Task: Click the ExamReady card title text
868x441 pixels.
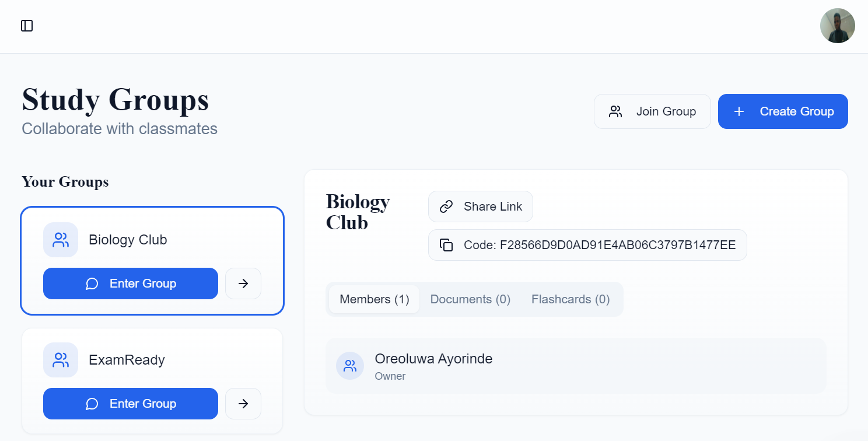Action: 127,360
